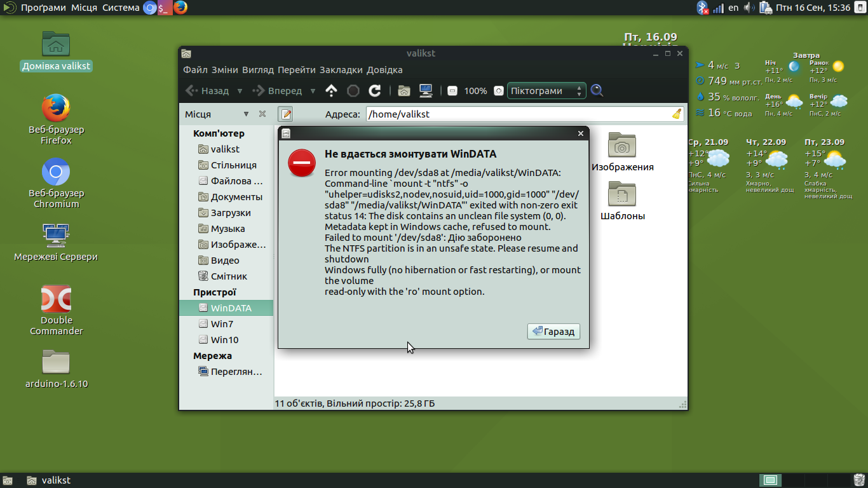Click the zoom in button beside 100%
Viewport: 868px width, 488px height.
498,91
